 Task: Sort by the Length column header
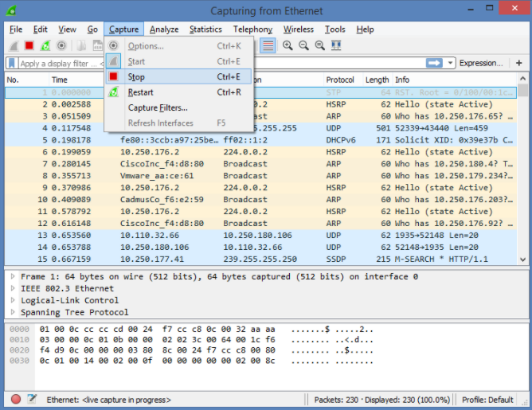tap(377, 80)
